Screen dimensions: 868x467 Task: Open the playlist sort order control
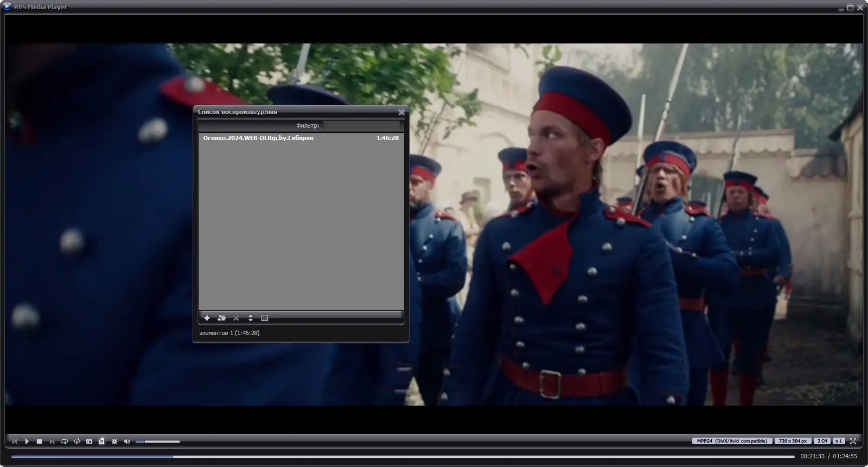pyautogui.click(x=251, y=318)
